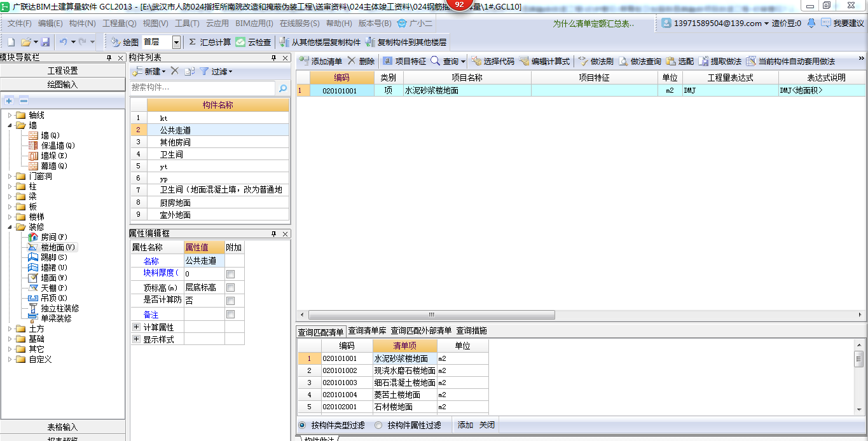868x441 pixels.
Task: Open the 查询 query dropdown arrow
Action: tap(464, 62)
